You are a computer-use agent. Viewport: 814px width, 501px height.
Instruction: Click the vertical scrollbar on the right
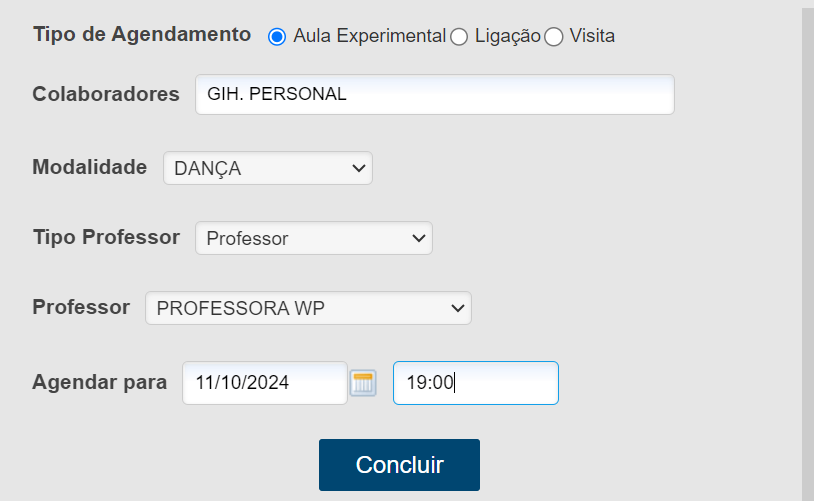click(x=807, y=250)
